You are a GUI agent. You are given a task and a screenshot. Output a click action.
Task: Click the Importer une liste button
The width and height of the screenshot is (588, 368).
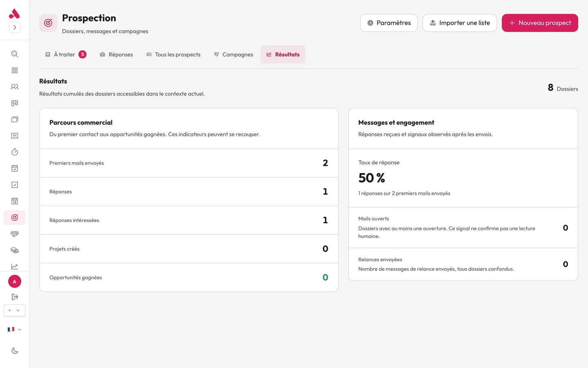pyautogui.click(x=460, y=23)
